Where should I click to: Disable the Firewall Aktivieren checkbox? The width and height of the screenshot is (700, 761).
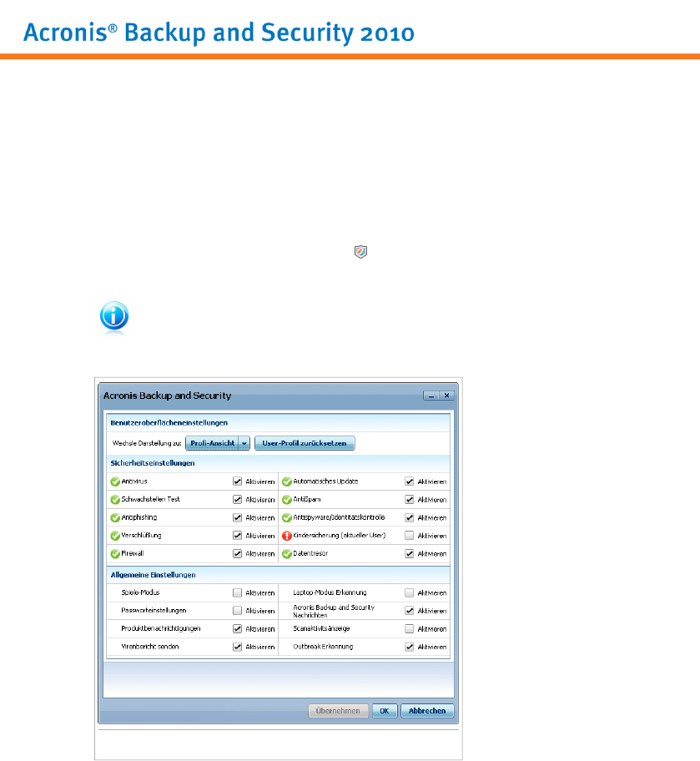pos(238,553)
